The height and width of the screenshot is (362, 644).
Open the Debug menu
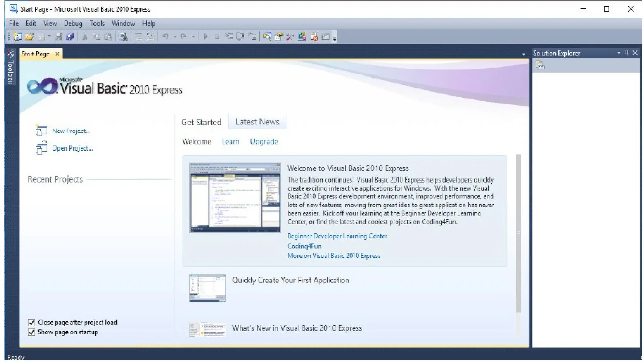73,24
